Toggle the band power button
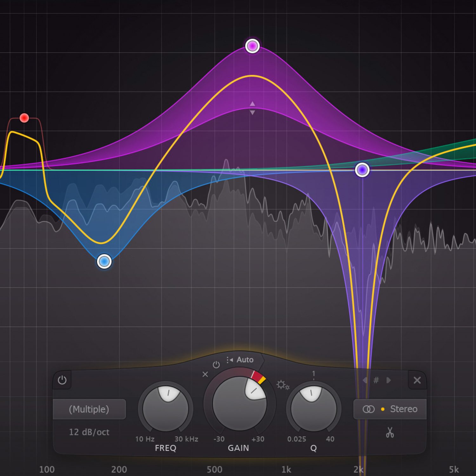This screenshot has width=476, height=476. [x=62, y=380]
